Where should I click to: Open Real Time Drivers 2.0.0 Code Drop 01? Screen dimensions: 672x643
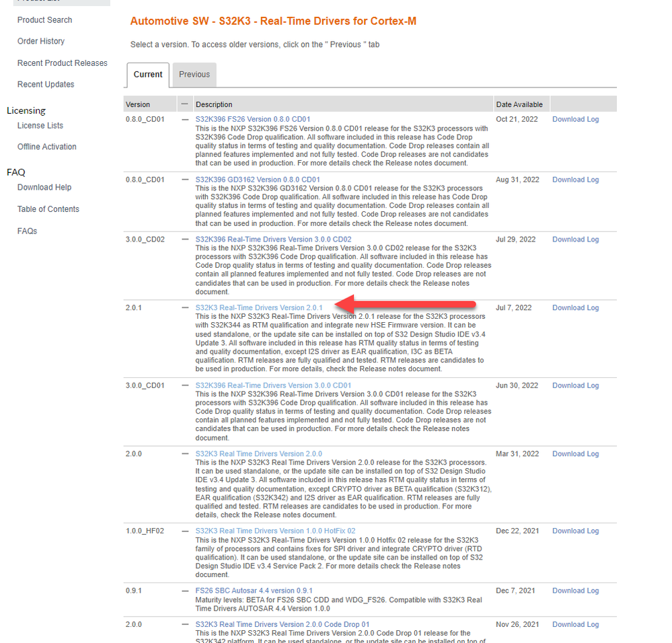pyautogui.click(x=282, y=625)
